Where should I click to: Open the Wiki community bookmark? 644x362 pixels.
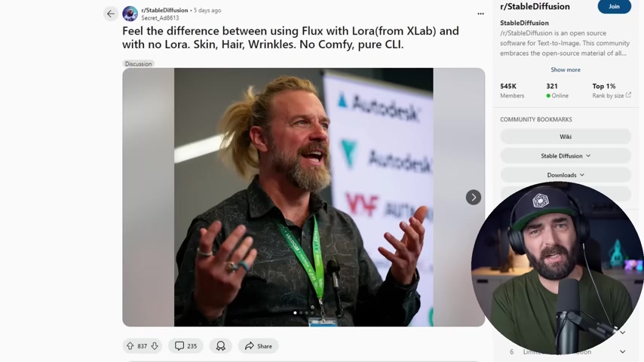pos(566,137)
